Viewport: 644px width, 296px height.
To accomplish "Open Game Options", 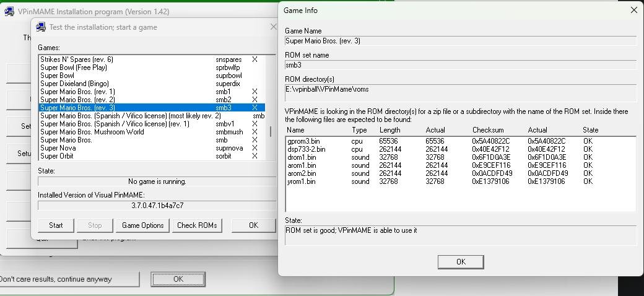I will coord(143,225).
